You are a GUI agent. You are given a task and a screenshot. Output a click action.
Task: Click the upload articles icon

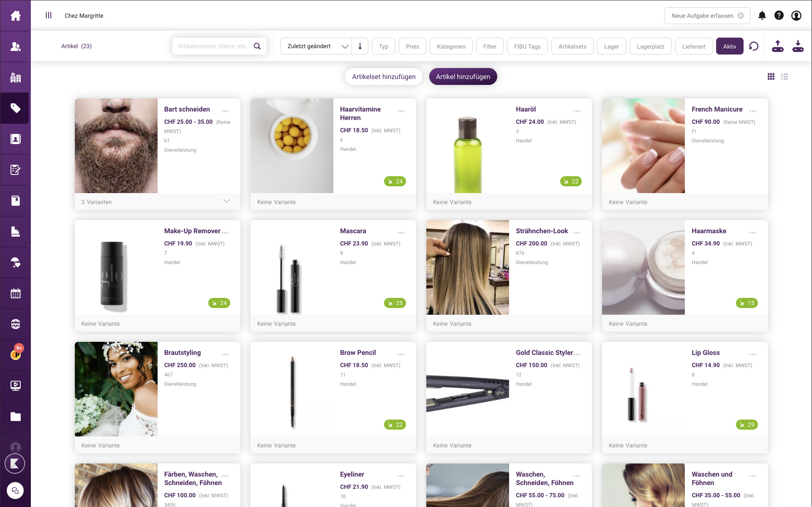pos(777,46)
